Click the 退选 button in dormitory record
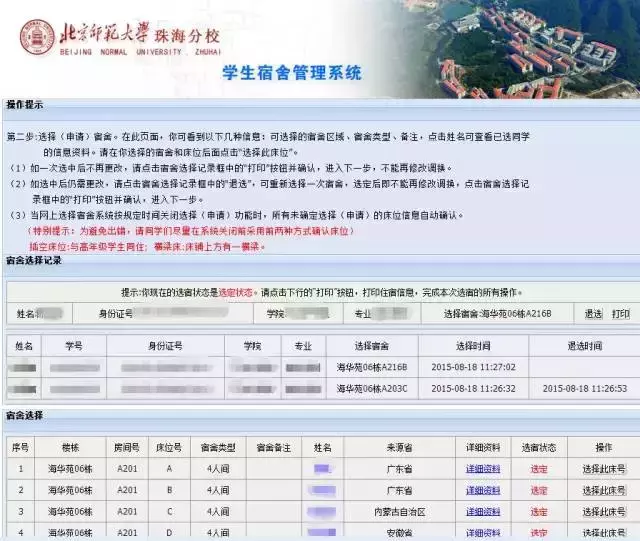Screen dimensions: 640x541 click(593, 314)
